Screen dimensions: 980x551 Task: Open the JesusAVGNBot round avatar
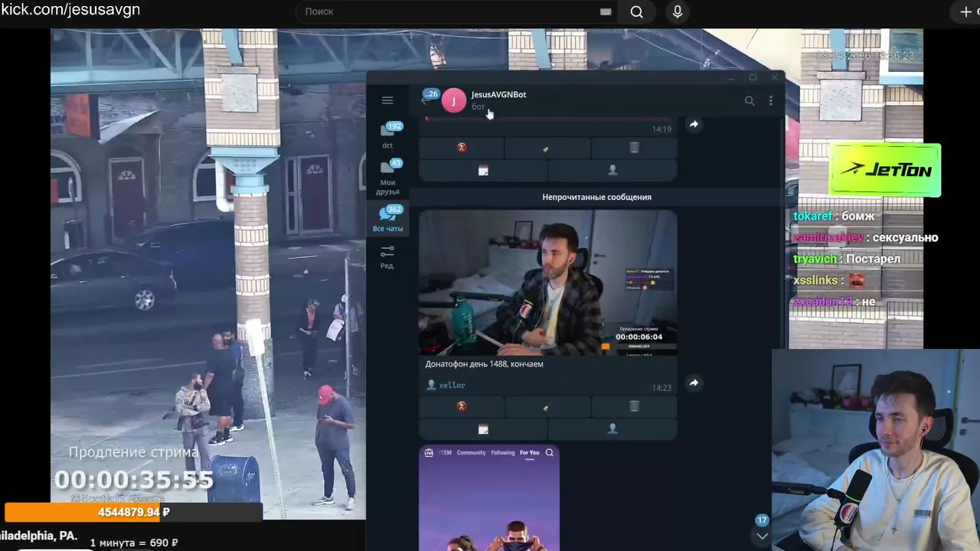point(453,100)
